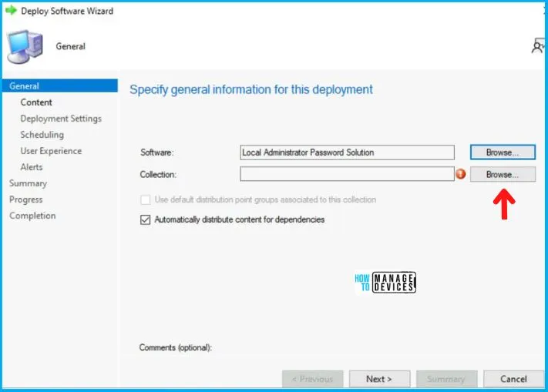Browse for Software
The image size is (548, 392).
click(502, 152)
